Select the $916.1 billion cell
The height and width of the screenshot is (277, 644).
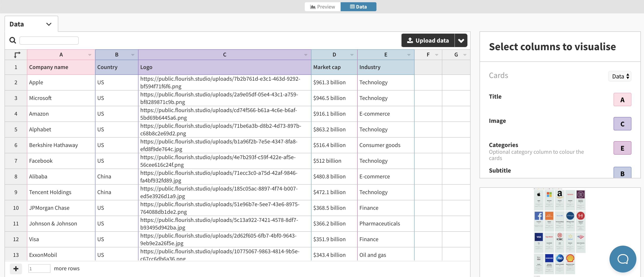[334, 114]
